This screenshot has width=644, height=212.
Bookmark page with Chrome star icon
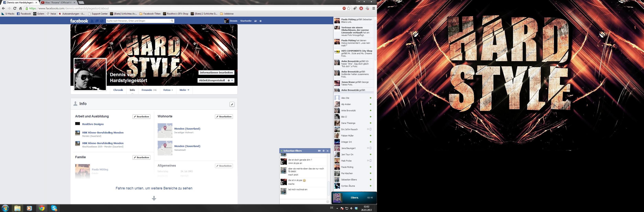tap(349, 8)
